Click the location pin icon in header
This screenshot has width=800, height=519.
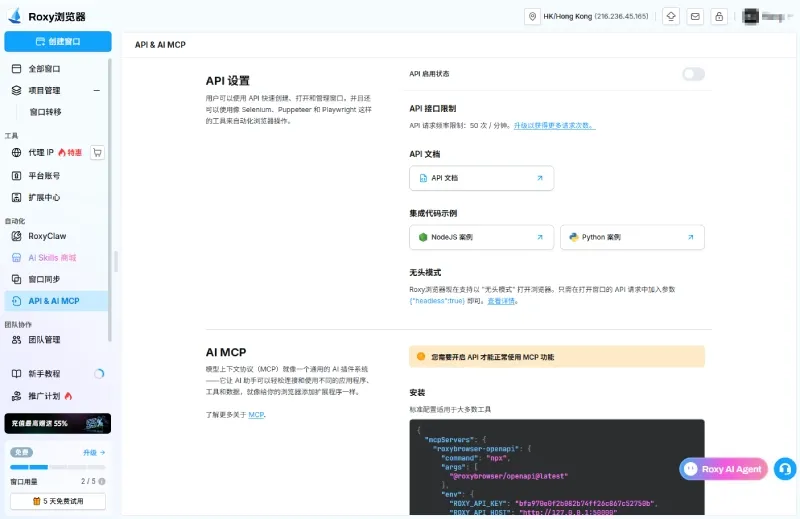click(x=532, y=16)
